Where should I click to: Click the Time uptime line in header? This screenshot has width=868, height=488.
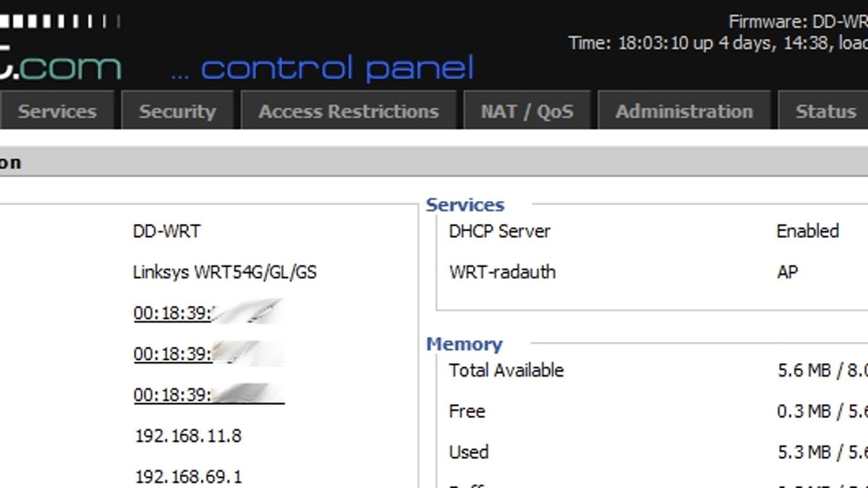[x=718, y=43]
